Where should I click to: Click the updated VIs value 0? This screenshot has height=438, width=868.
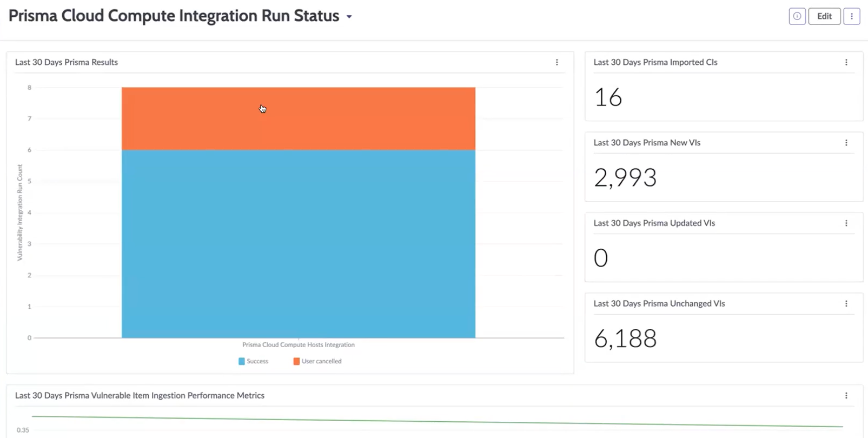tap(601, 258)
